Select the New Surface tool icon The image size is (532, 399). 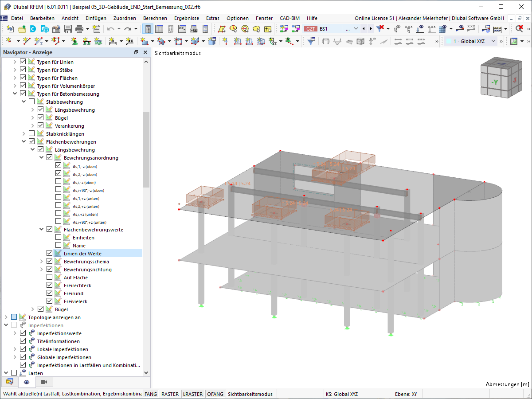click(x=144, y=41)
